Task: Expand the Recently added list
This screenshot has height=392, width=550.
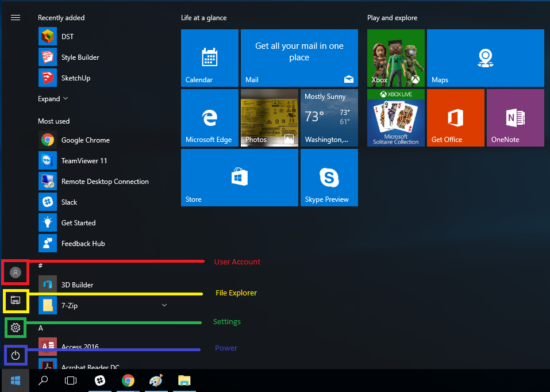Action: coord(53,99)
